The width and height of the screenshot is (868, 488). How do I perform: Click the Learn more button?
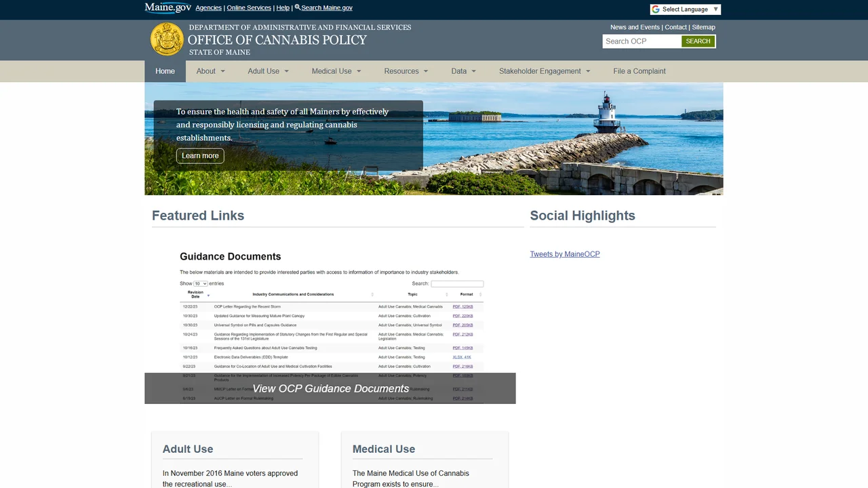point(200,156)
